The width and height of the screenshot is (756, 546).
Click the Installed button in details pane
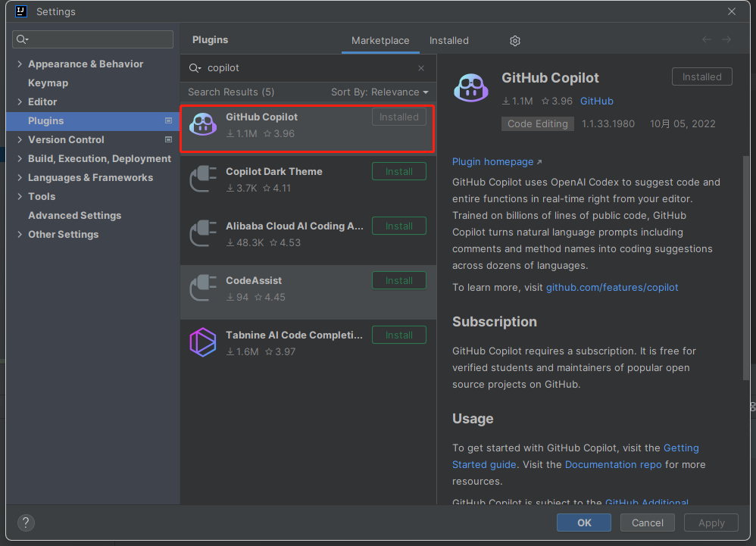tap(702, 76)
